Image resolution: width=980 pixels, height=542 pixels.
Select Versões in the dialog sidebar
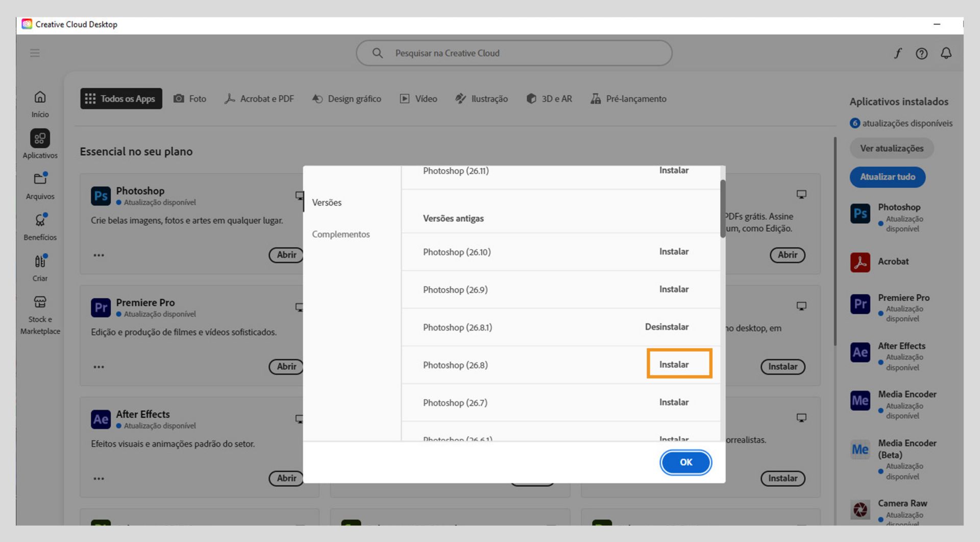[327, 203]
